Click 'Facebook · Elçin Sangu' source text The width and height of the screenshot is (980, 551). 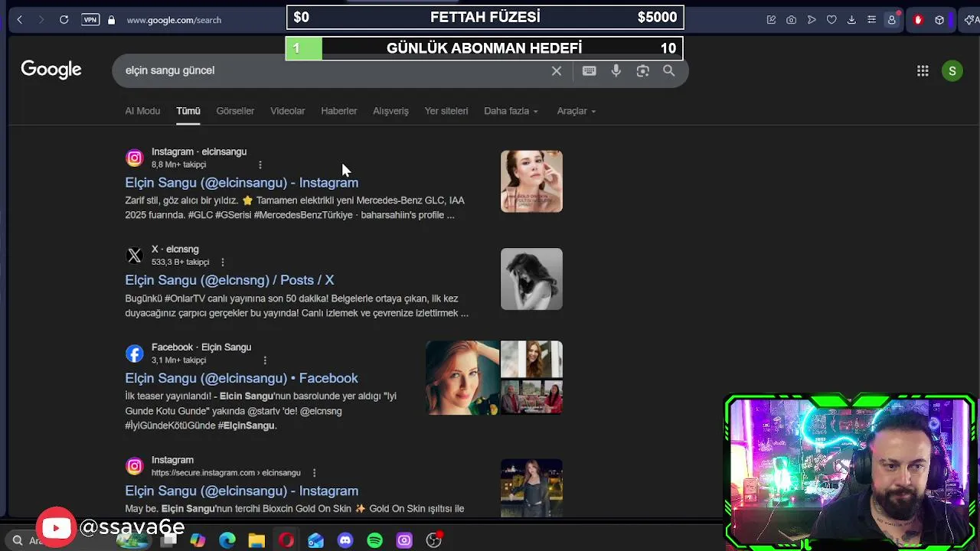pyautogui.click(x=201, y=347)
